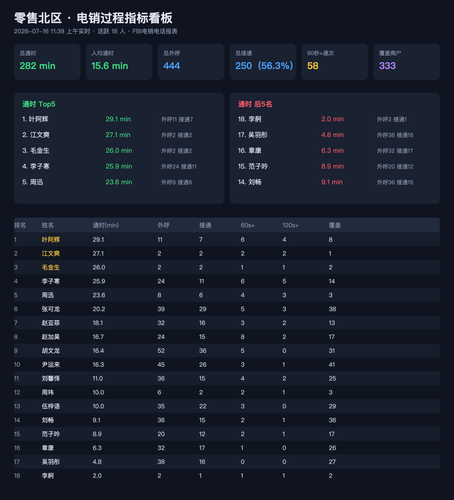Click the 2.0 duration cell in rank 18 row
The height and width of the screenshot is (500, 454).
pyautogui.click(x=97, y=476)
